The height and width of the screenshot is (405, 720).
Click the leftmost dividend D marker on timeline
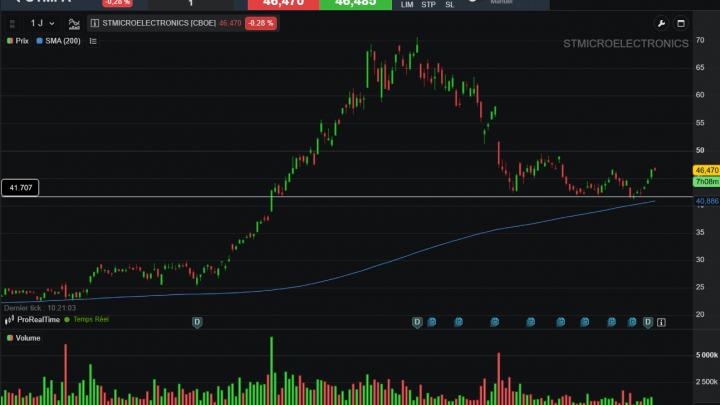[197, 322]
